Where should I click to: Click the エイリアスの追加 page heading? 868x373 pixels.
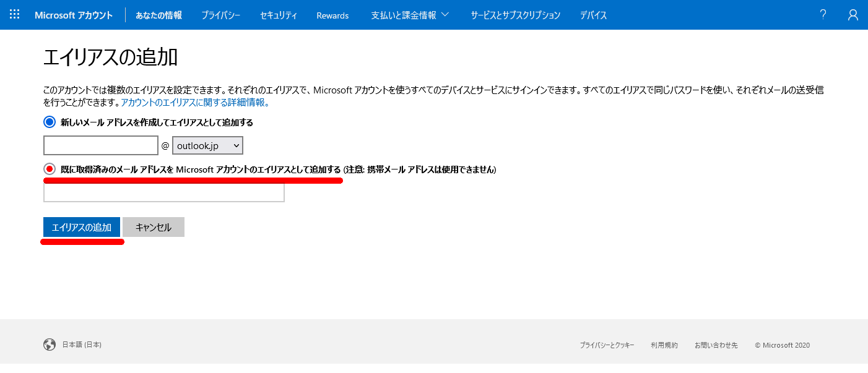coord(111,58)
